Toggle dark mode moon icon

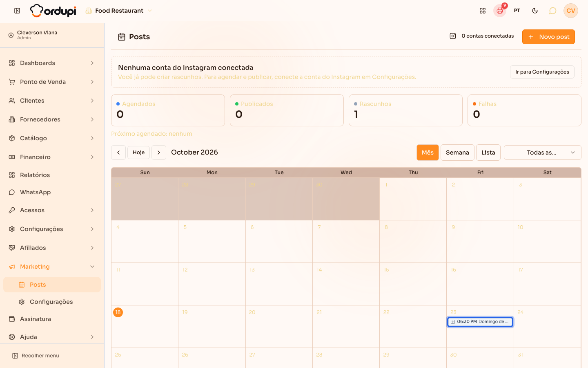click(535, 11)
